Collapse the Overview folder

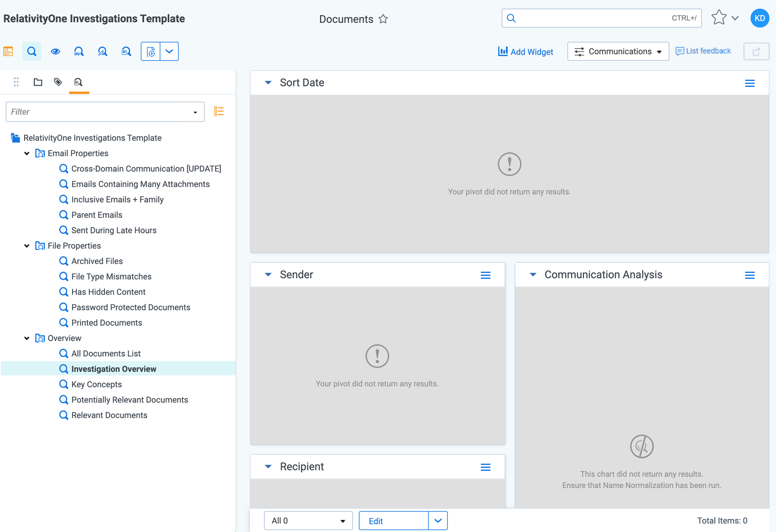(x=27, y=338)
